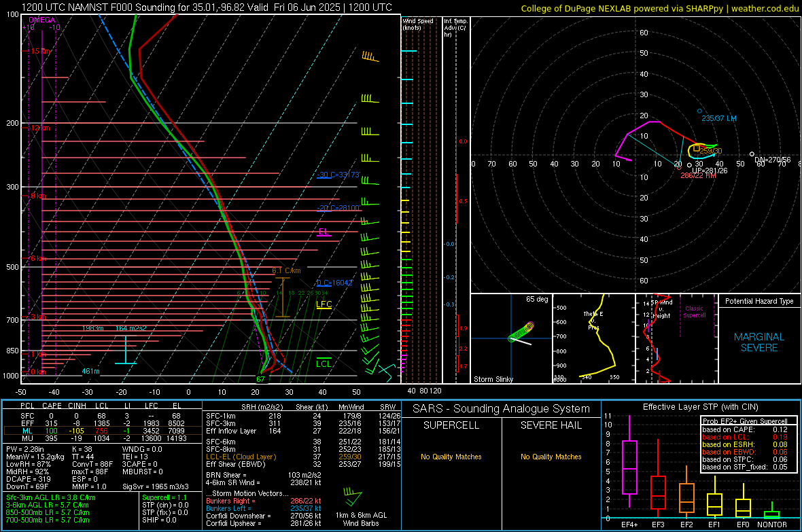Click the SARS - Sounding Analogue System heading
This screenshot has height=532, width=802.
pos(501,409)
